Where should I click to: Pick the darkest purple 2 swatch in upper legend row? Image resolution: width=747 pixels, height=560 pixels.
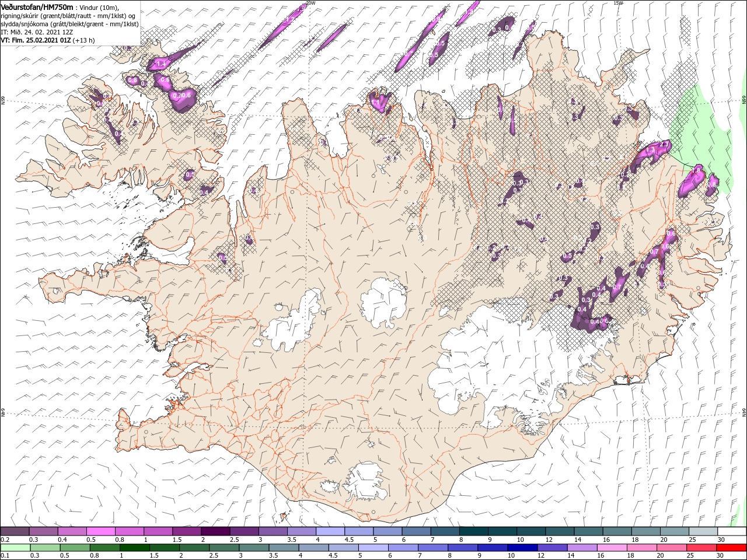tap(215, 531)
